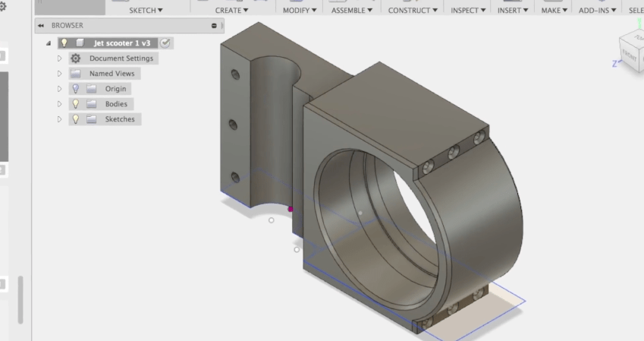Screen dimensions: 644x341
Task: Open the MODIFY dropdown menu
Action: coord(300,11)
